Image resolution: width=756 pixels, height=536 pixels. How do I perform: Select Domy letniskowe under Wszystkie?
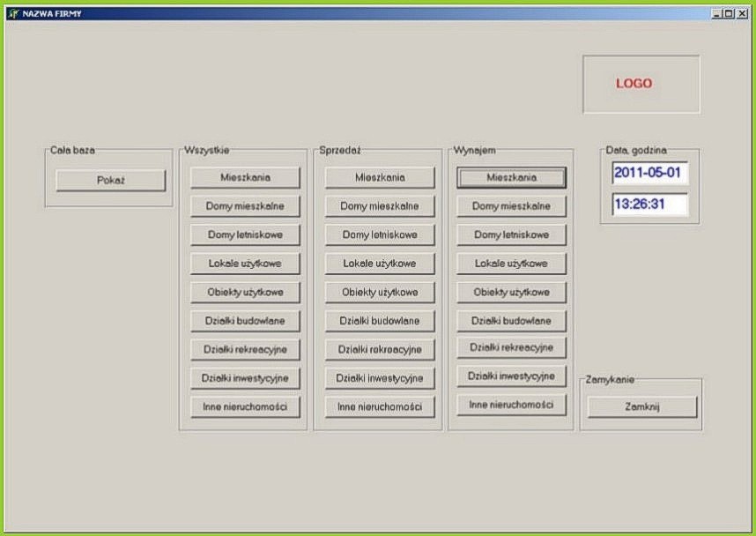pos(245,235)
